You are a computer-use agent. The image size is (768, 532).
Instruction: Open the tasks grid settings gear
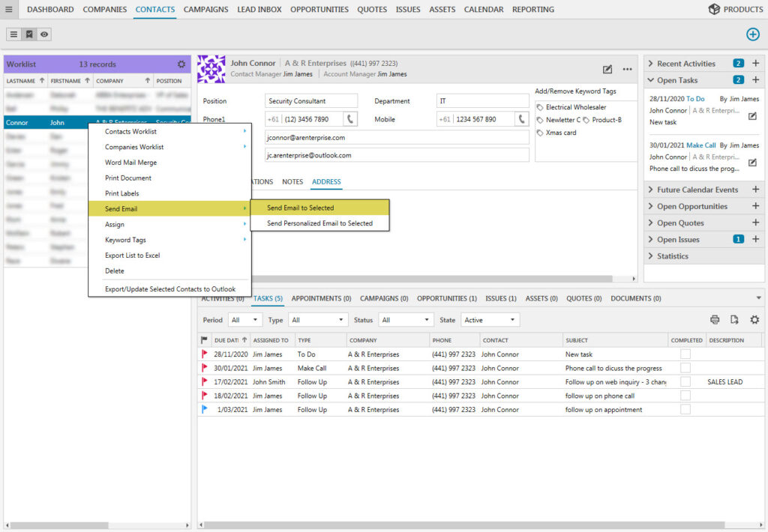pyautogui.click(x=754, y=320)
